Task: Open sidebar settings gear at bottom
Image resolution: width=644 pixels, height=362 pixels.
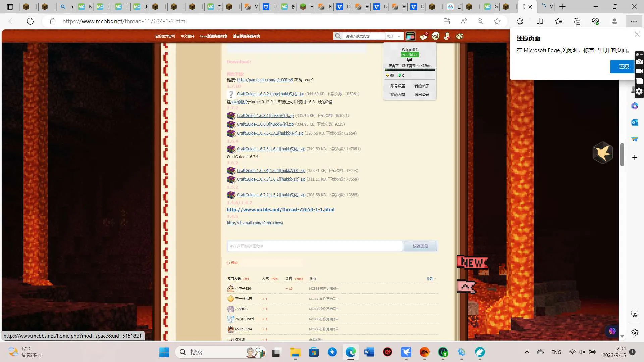Action: pyautogui.click(x=635, y=333)
